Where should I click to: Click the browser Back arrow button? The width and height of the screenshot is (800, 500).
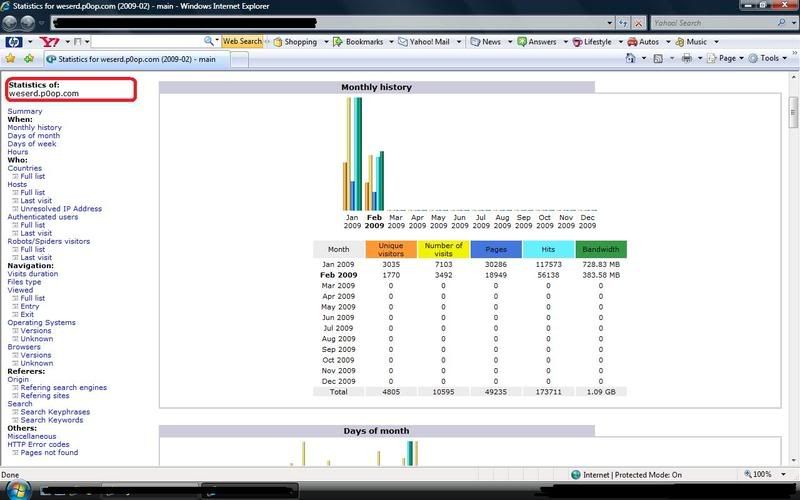pos(11,22)
